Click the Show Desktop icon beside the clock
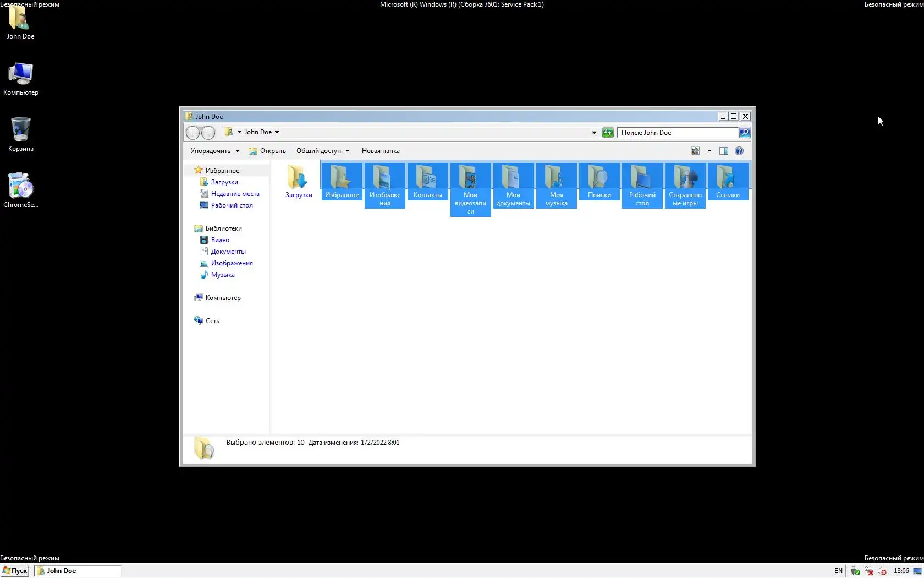Screen dimensions: 924x578 (917, 571)
